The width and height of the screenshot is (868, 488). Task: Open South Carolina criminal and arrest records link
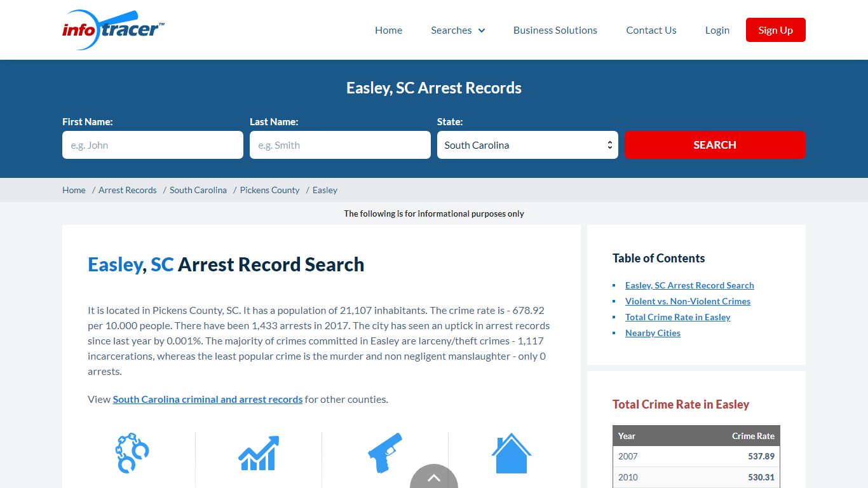coord(208,399)
